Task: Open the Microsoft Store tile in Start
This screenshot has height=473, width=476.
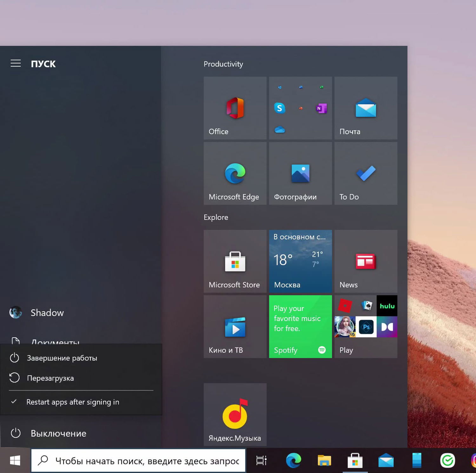Action: (x=235, y=261)
